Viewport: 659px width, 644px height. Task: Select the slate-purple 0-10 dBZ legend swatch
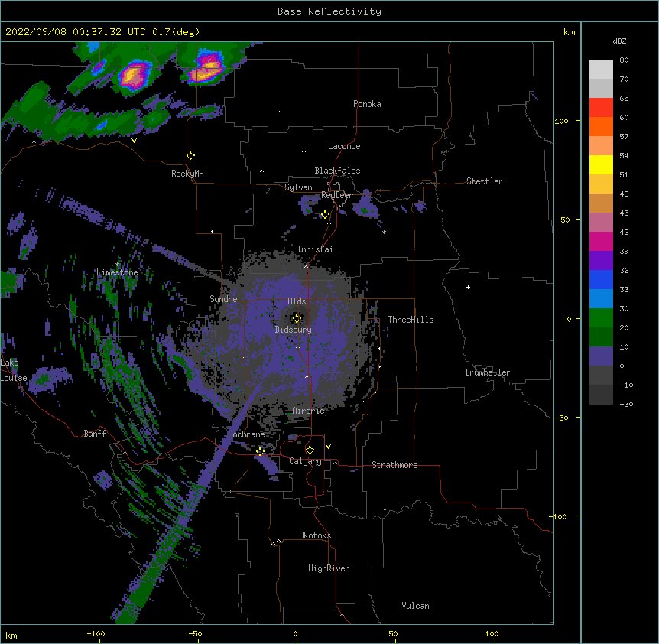(x=601, y=356)
